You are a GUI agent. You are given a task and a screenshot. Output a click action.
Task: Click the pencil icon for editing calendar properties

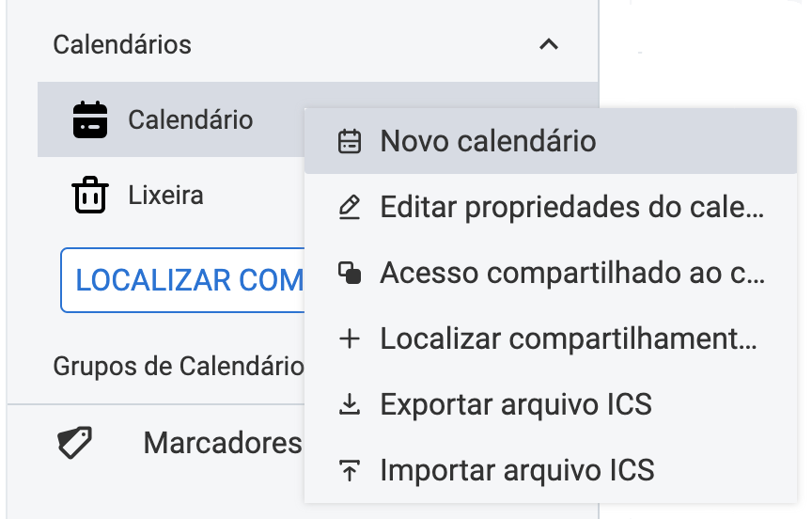350,207
